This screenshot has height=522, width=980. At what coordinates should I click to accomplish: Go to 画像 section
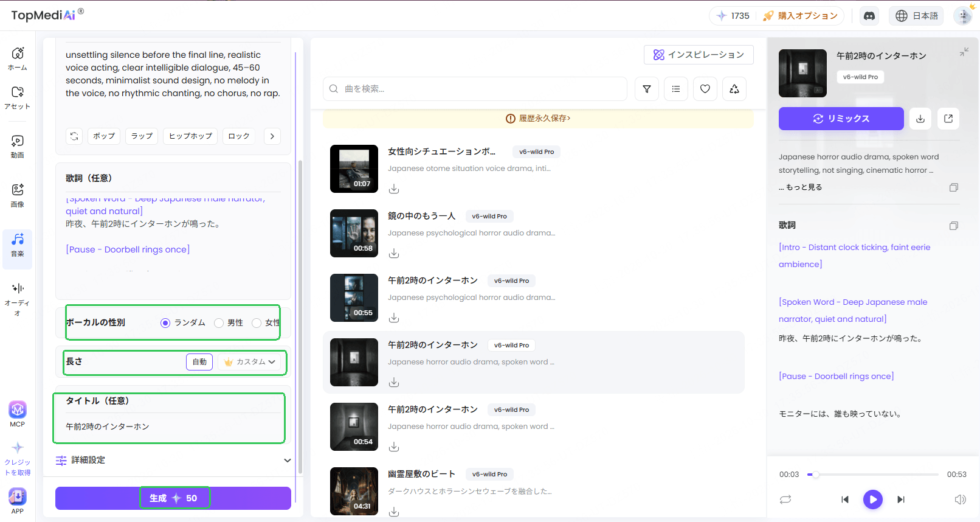pyautogui.click(x=18, y=195)
